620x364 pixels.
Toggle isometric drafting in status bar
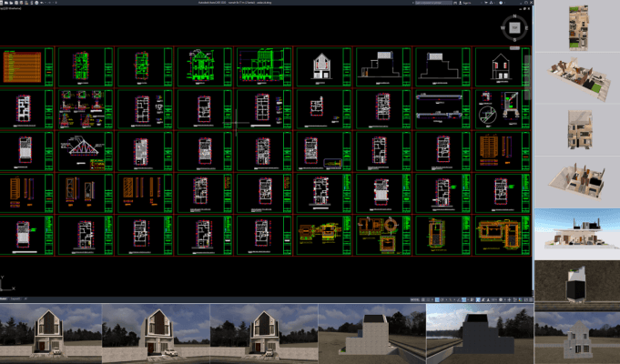pos(451,299)
